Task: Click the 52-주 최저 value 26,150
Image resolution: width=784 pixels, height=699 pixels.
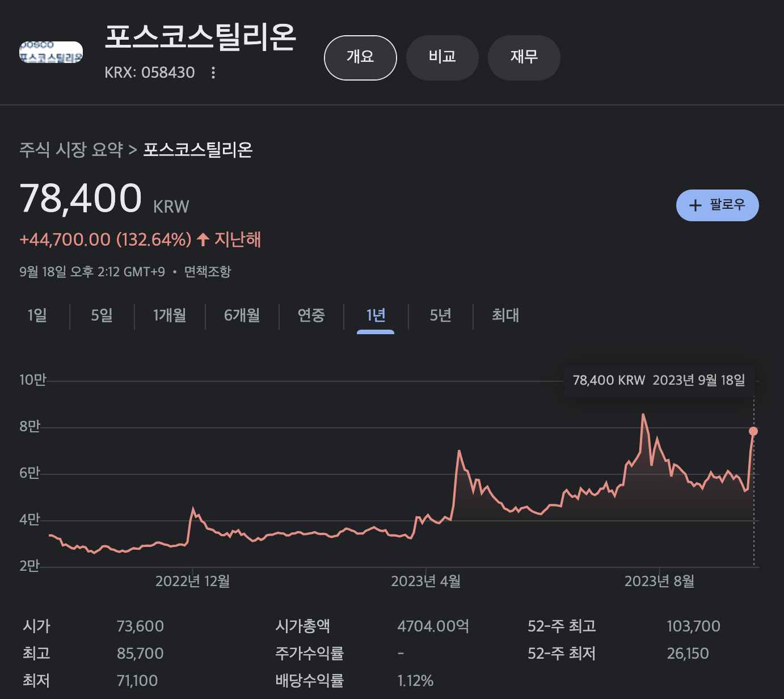Action: point(688,654)
